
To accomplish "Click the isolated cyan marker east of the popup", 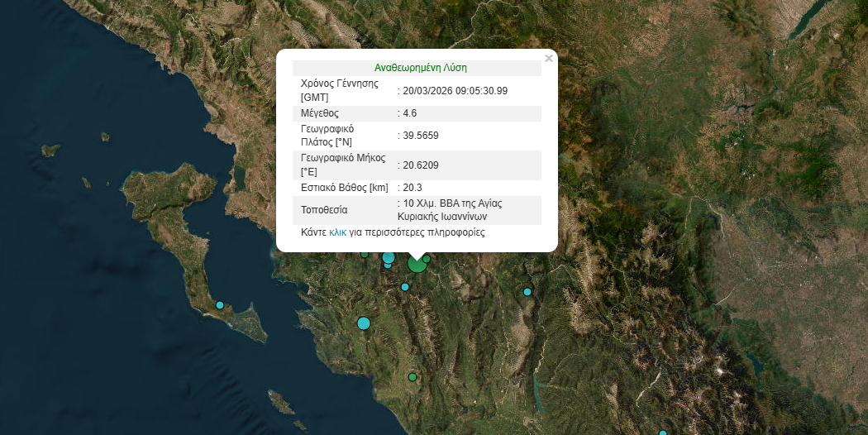I will pos(527,292).
